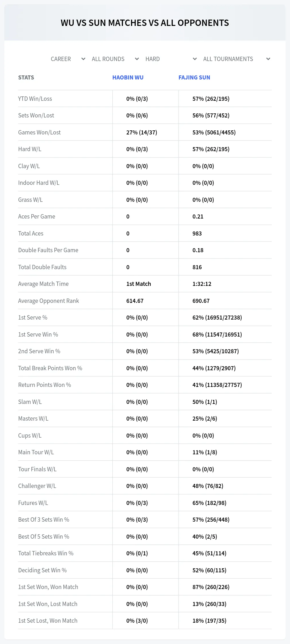Click the chevron beside the HARD selector

(195, 59)
